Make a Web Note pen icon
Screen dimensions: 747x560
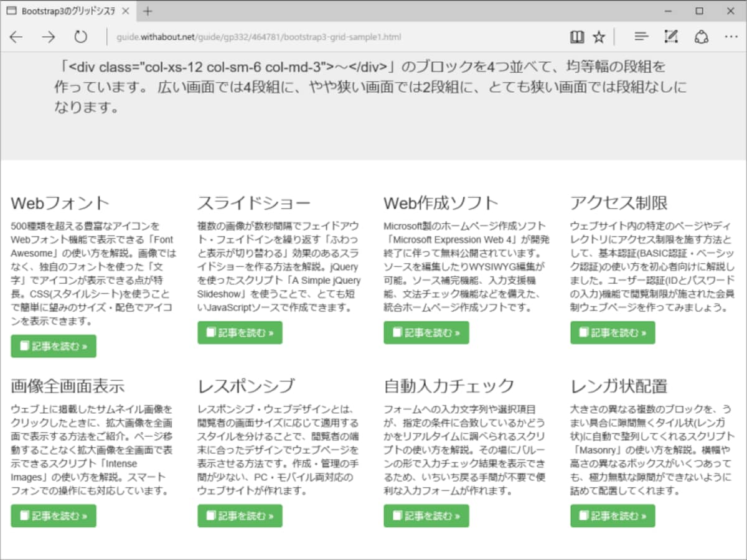click(671, 37)
